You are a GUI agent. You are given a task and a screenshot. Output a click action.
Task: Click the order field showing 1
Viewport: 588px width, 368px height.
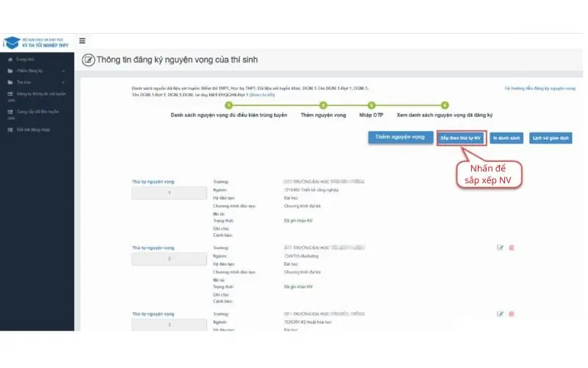169,193
